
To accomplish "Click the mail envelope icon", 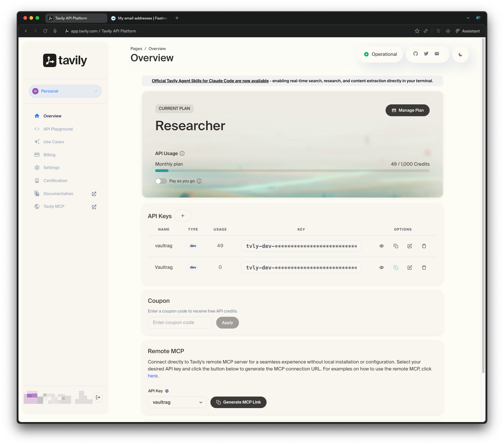I will 437,54.
